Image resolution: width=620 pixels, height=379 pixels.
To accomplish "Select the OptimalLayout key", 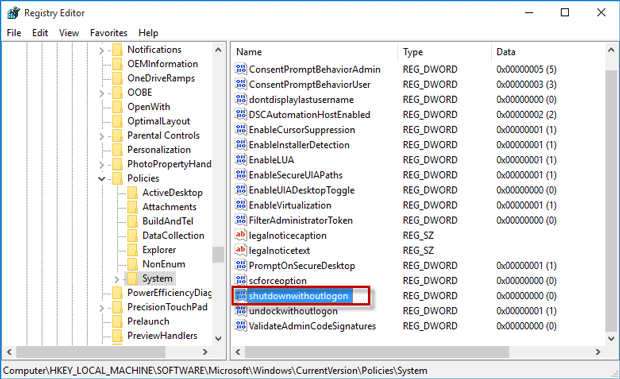I will coord(159,121).
